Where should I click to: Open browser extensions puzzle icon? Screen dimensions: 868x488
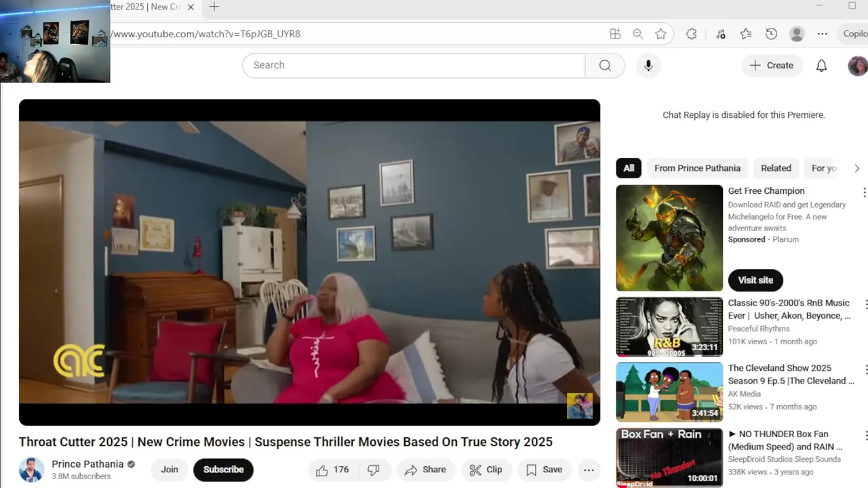pos(691,34)
